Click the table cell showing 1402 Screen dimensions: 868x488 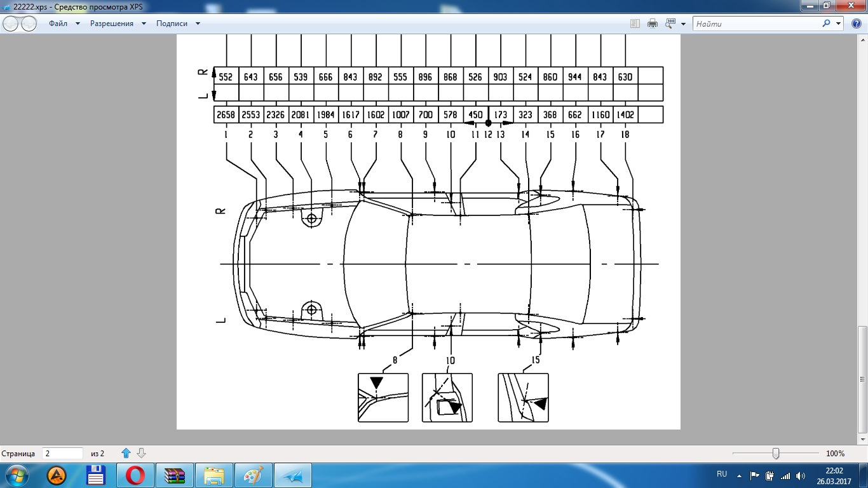point(625,115)
